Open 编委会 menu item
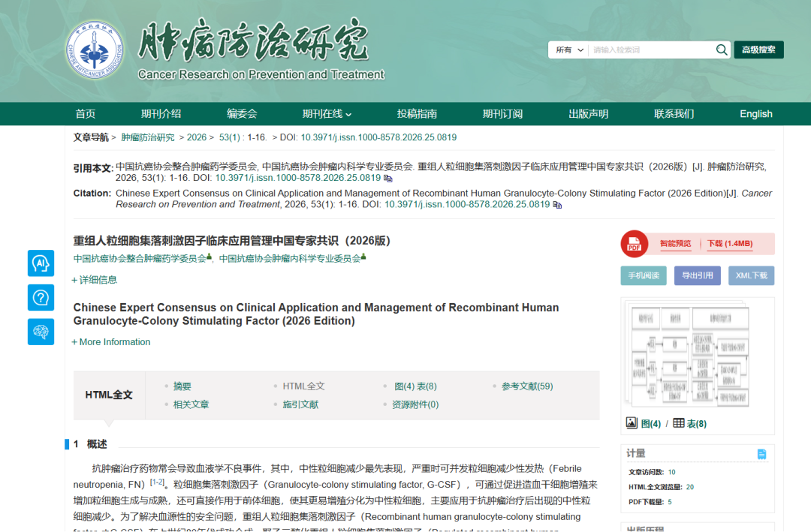Image resolution: width=811 pixels, height=532 pixels. (x=242, y=114)
